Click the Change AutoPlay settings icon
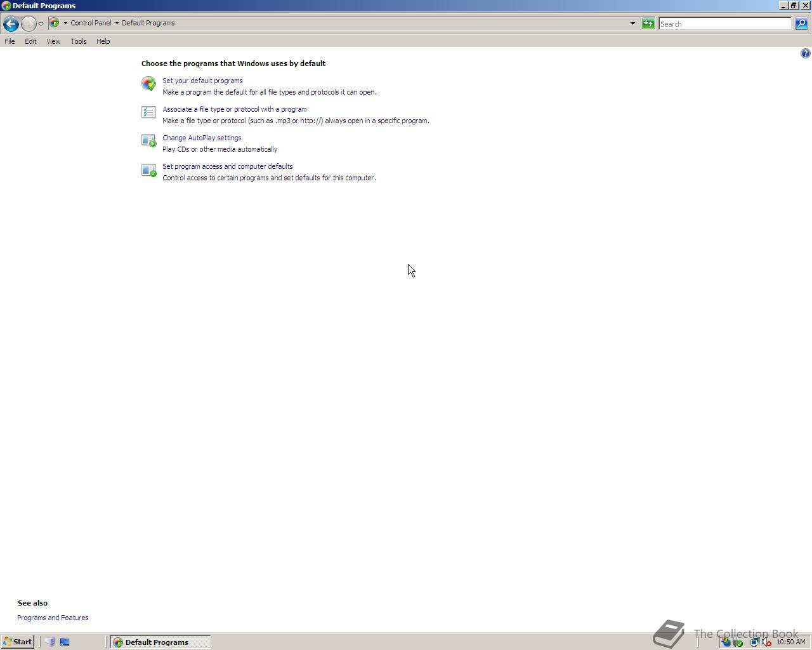The image size is (812, 650). pos(148,141)
